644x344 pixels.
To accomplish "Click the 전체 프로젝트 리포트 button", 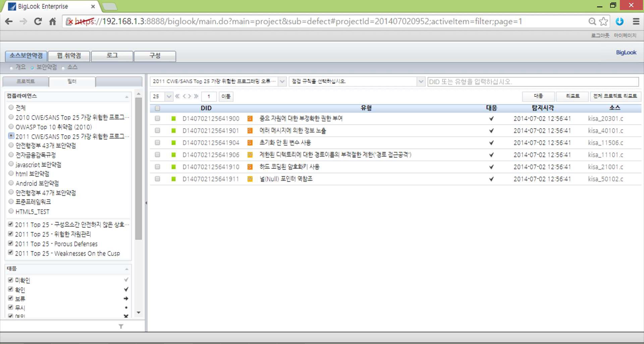I will pyautogui.click(x=615, y=96).
